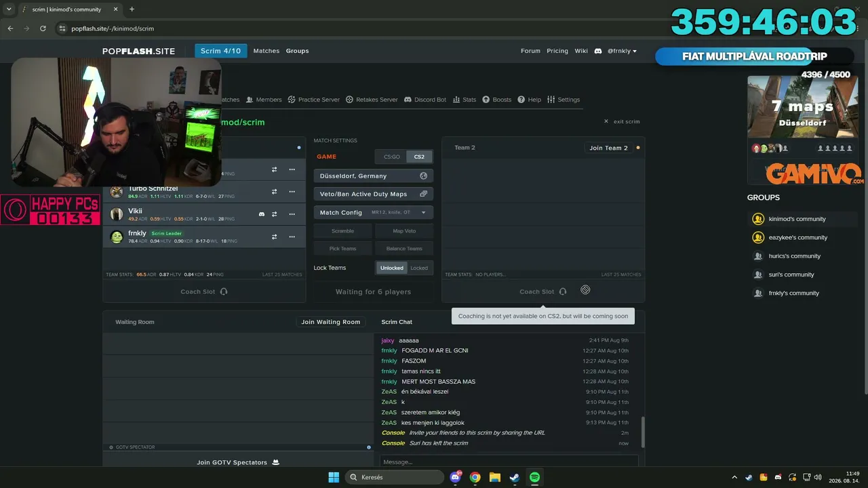Open the Wiki link
Image resolution: width=868 pixels, height=488 pixels.
[581, 51]
